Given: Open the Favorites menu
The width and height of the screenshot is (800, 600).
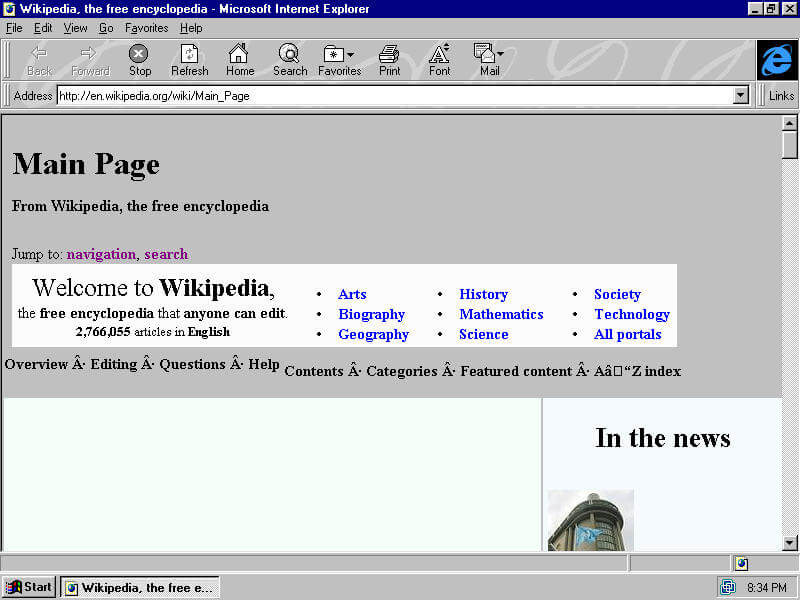Looking at the screenshot, I should coord(146,28).
